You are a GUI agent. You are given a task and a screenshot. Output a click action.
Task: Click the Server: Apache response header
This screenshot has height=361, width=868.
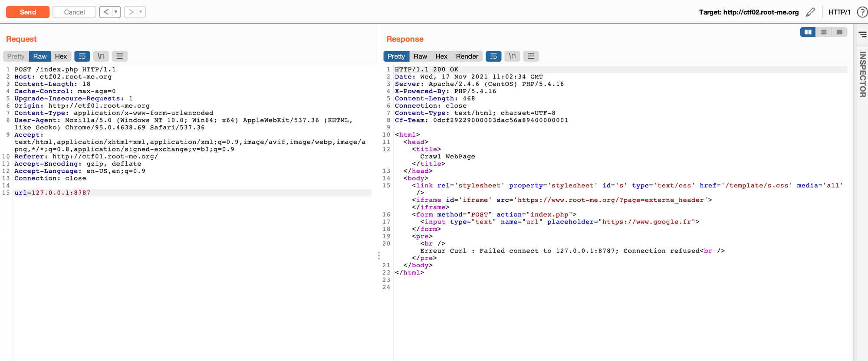[x=480, y=84]
